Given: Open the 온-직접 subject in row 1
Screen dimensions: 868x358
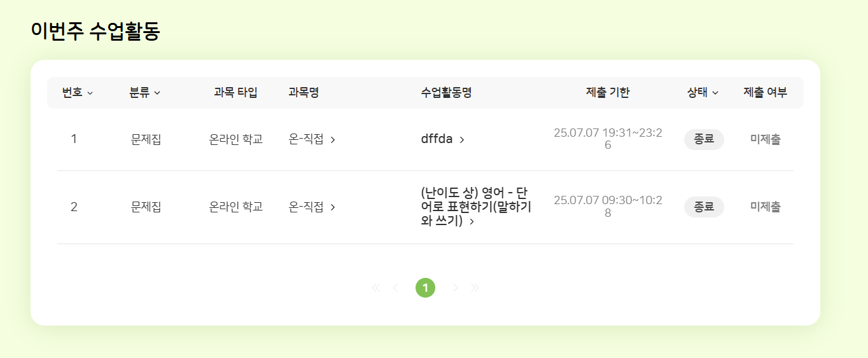Looking at the screenshot, I should click(x=306, y=139).
